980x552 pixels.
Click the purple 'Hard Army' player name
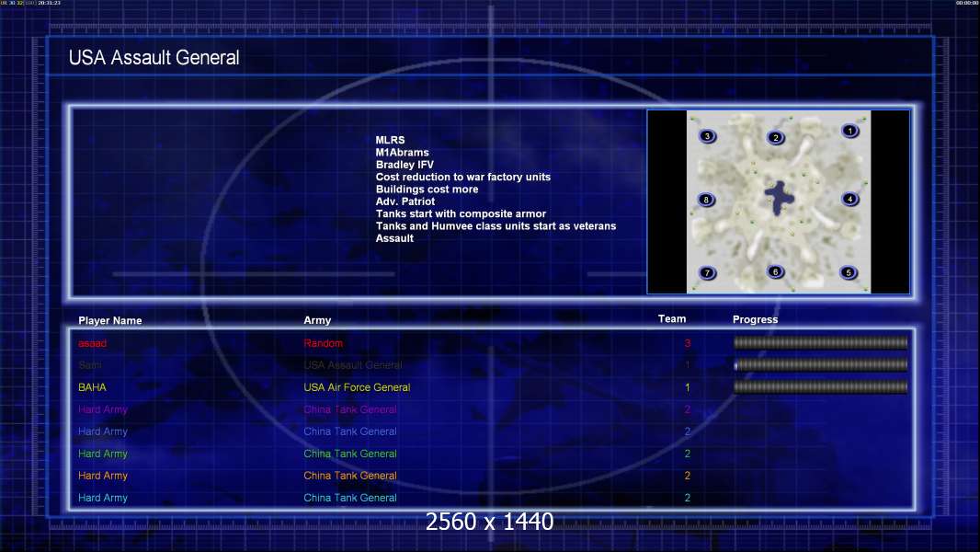click(x=102, y=409)
